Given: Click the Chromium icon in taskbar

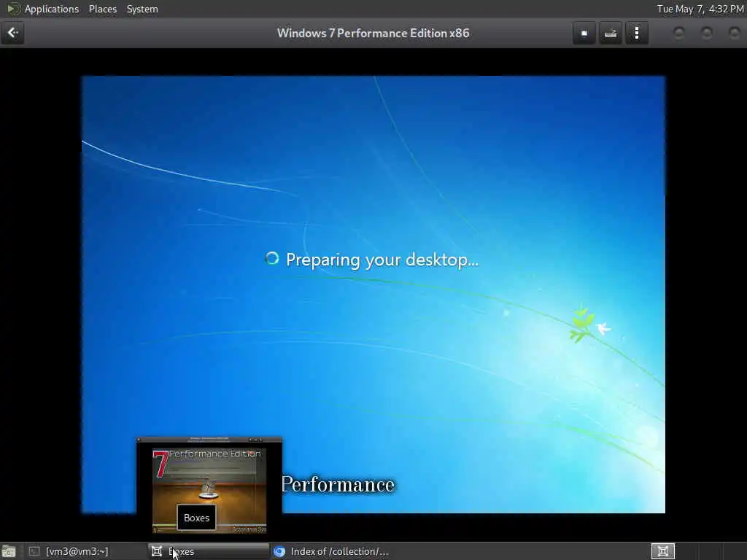Looking at the screenshot, I should 279,551.
